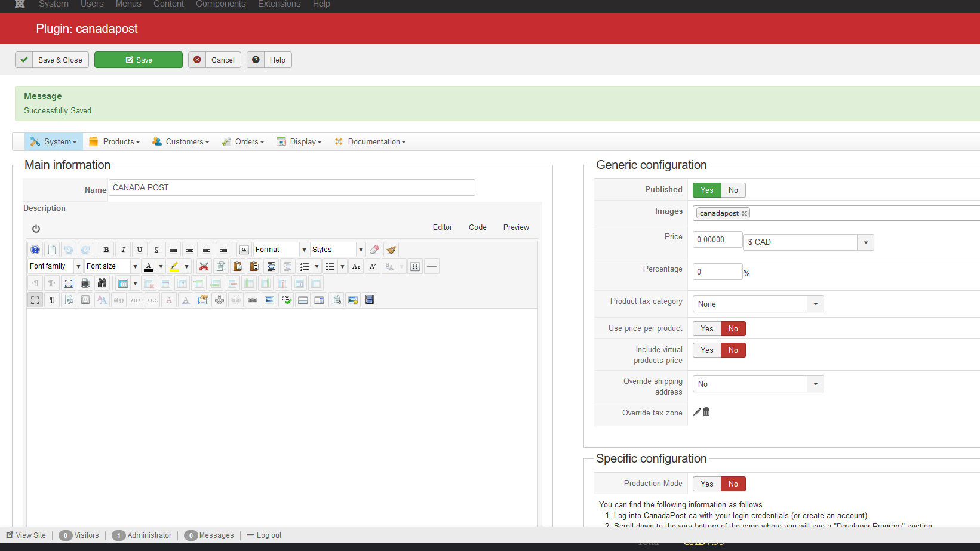Viewport: 980px width, 551px height.
Task: Apply the black text color swatch
Action: [149, 266]
